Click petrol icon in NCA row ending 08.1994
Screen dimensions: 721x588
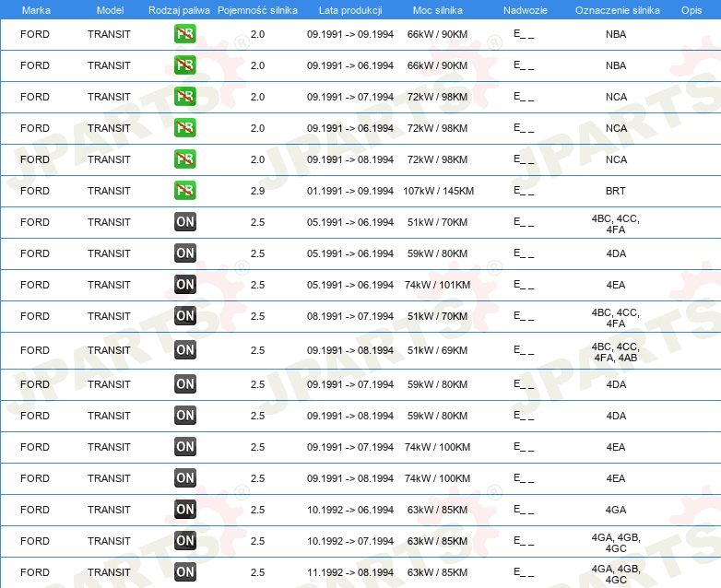tap(184, 159)
